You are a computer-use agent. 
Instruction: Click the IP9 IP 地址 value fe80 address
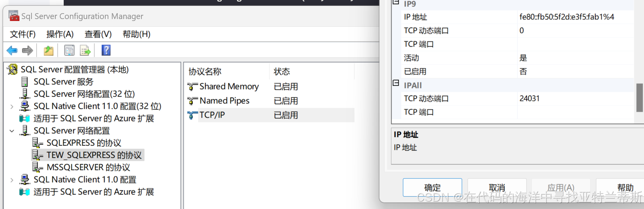[x=567, y=17]
